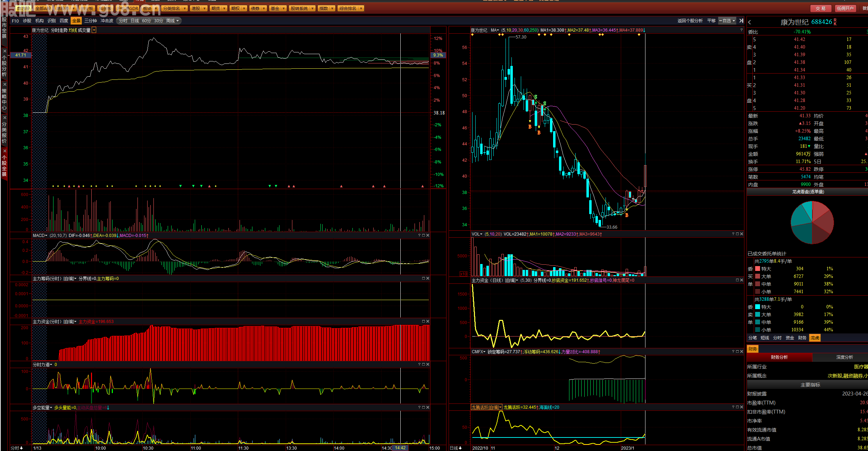Select the 龙虎 tab
Image resolution: width=868 pixels, height=451 pixels.
tap(815, 338)
